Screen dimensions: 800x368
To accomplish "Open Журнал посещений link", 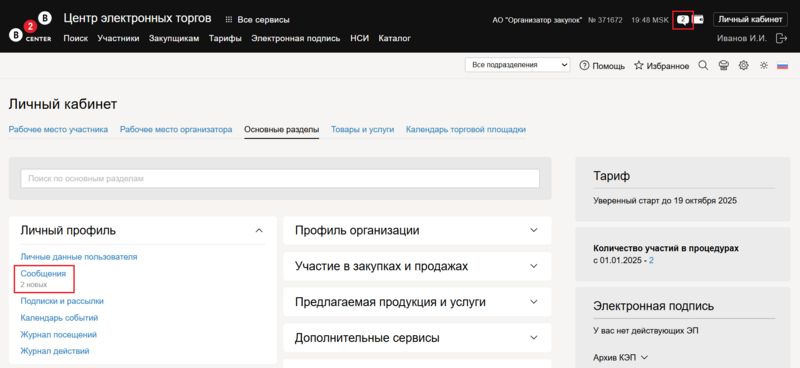I will (x=59, y=335).
